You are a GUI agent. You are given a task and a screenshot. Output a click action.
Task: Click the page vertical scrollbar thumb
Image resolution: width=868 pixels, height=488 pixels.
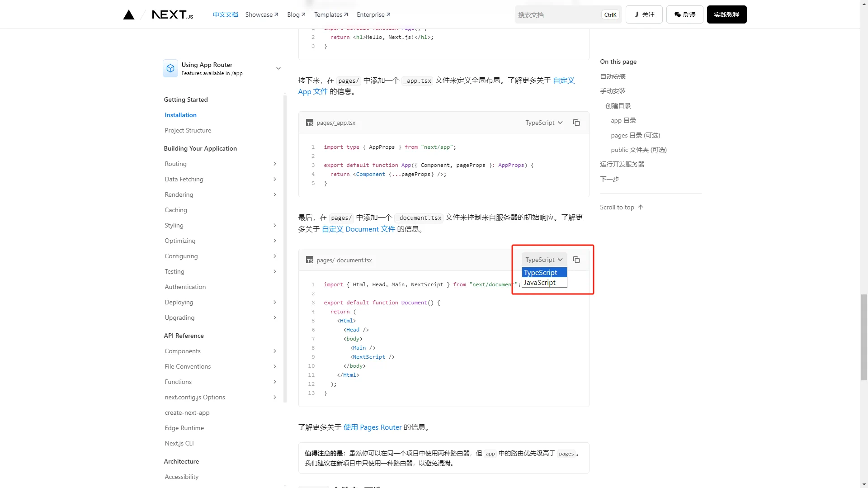864,337
